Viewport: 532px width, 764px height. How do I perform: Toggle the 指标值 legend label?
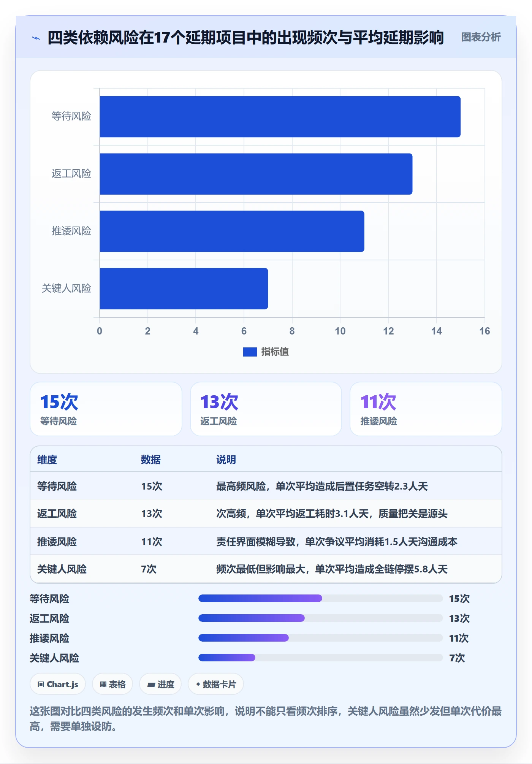tap(275, 352)
